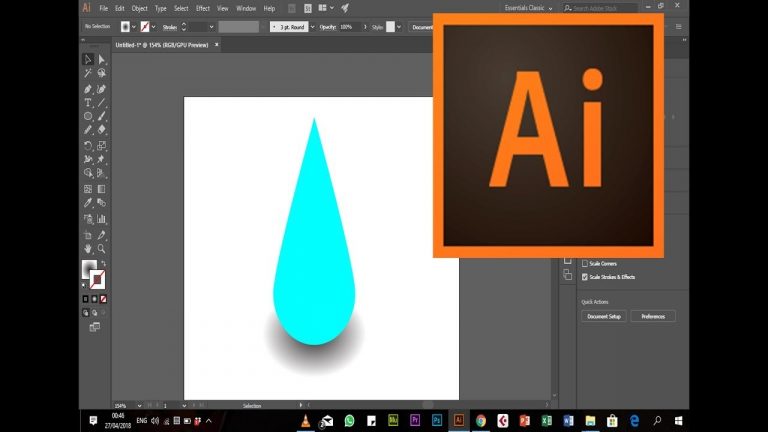768x432 pixels.
Task: Open graphic Style dropdown
Action: click(x=399, y=27)
